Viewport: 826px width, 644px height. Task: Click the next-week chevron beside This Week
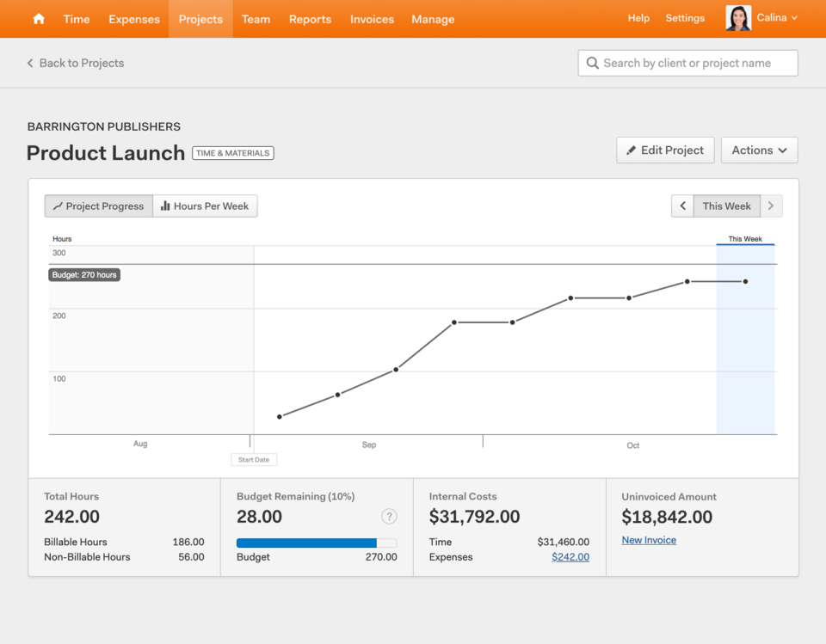coord(772,205)
